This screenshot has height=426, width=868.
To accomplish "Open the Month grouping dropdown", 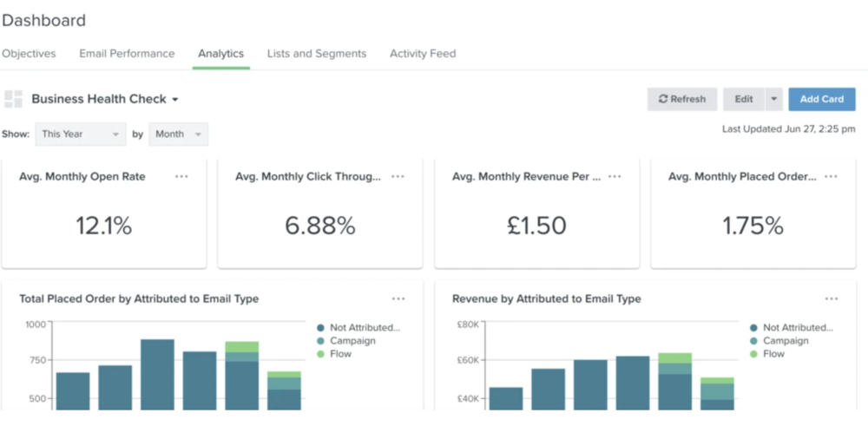I will [x=178, y=134].
